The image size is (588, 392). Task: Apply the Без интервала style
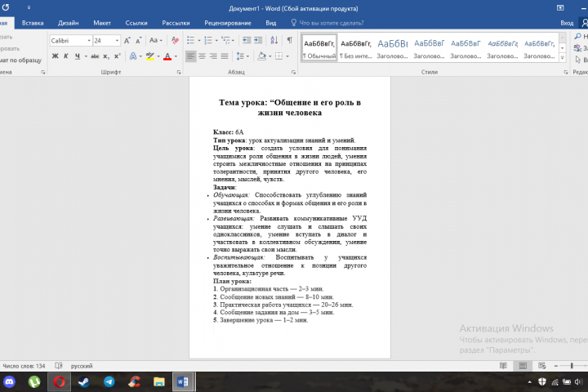(355, 47)
